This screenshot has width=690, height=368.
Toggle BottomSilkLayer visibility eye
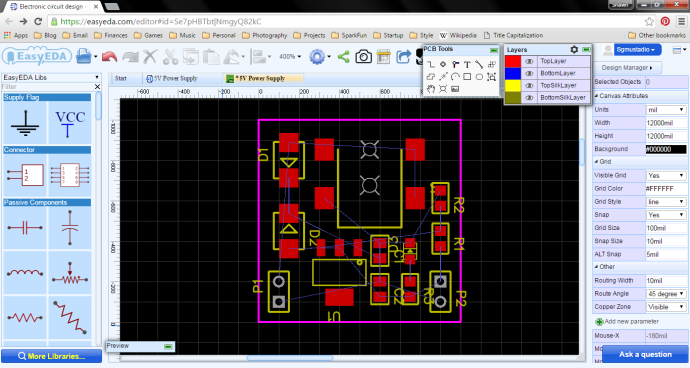529,98
